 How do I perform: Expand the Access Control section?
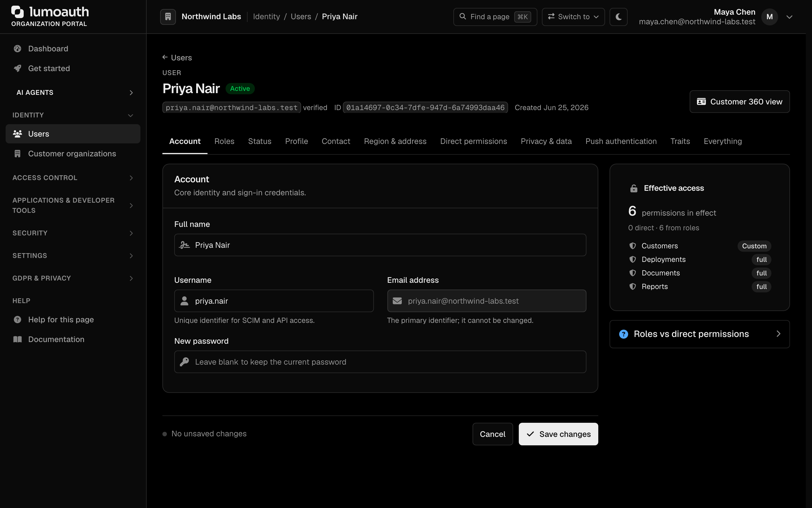point(73,178)
